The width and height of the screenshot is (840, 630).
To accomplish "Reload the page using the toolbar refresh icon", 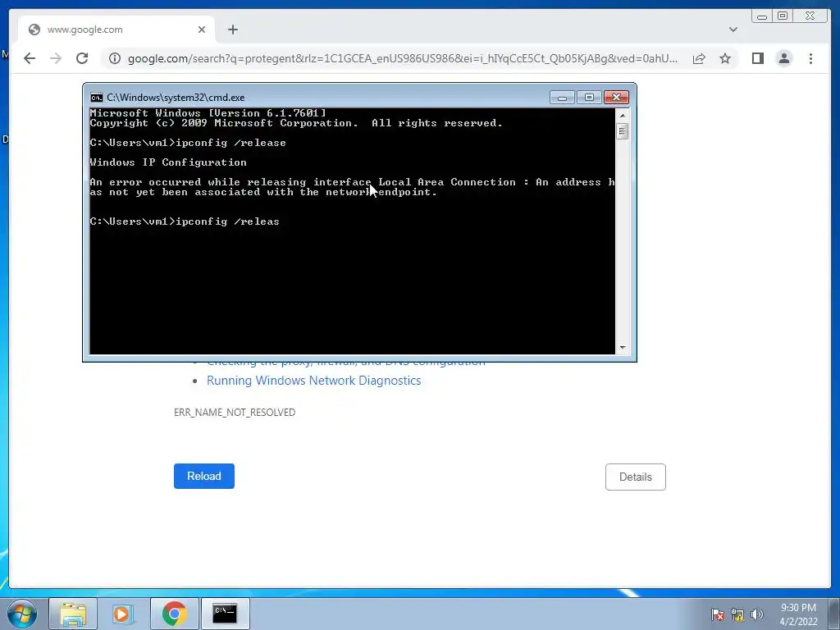I will coord(82,58).
